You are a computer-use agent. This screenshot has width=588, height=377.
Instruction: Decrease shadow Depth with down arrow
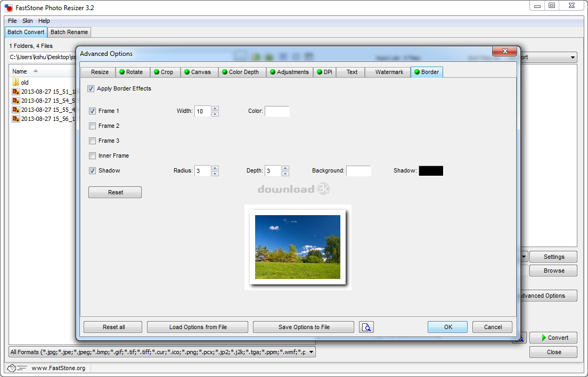pos(285,174)
